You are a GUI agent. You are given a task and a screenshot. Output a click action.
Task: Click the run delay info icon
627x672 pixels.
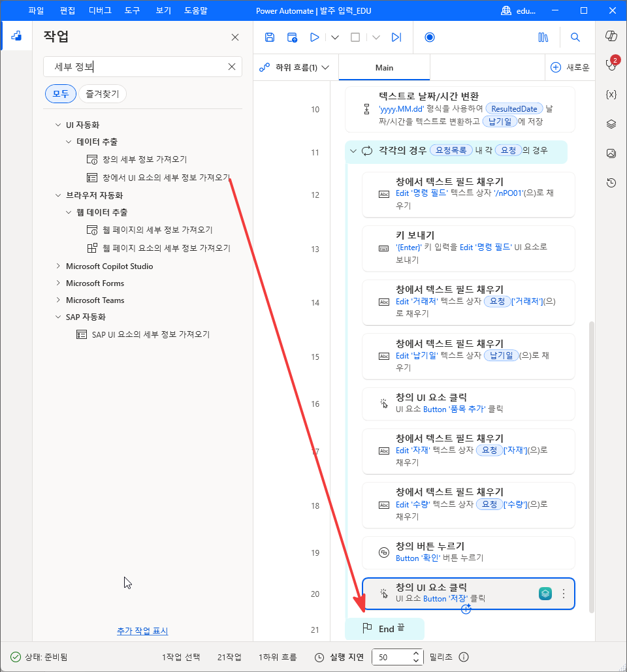(464, 657)
